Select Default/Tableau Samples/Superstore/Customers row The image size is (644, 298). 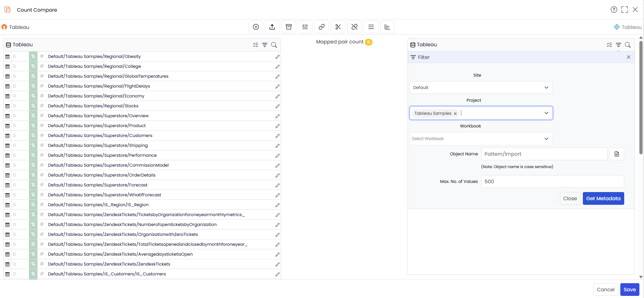tap(142, 136)
